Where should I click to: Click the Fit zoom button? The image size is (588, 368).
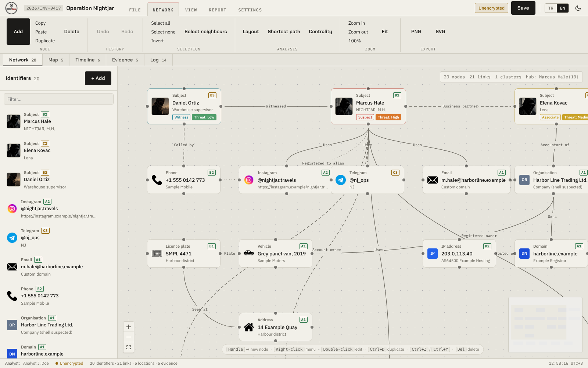[385, 32]
